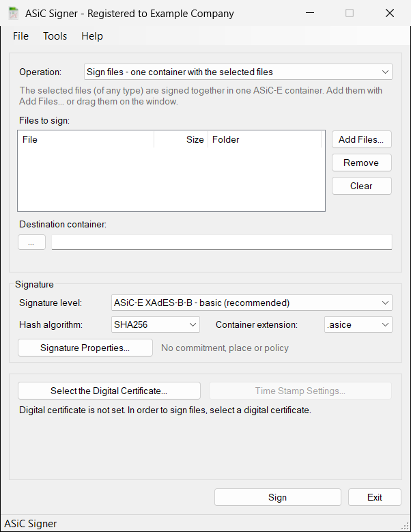Screen dimensions: 411x532
Task: Focus the Destination container text field
Action: (222, 242)
